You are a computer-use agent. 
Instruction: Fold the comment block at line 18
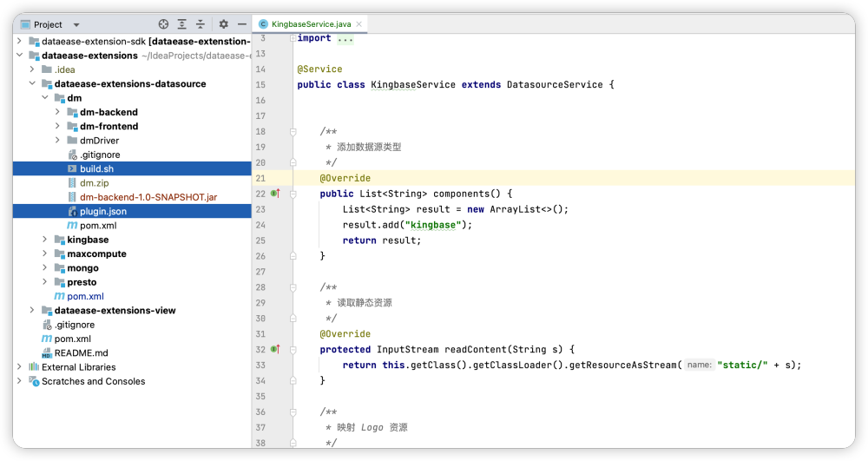click(x=293, y=132)
